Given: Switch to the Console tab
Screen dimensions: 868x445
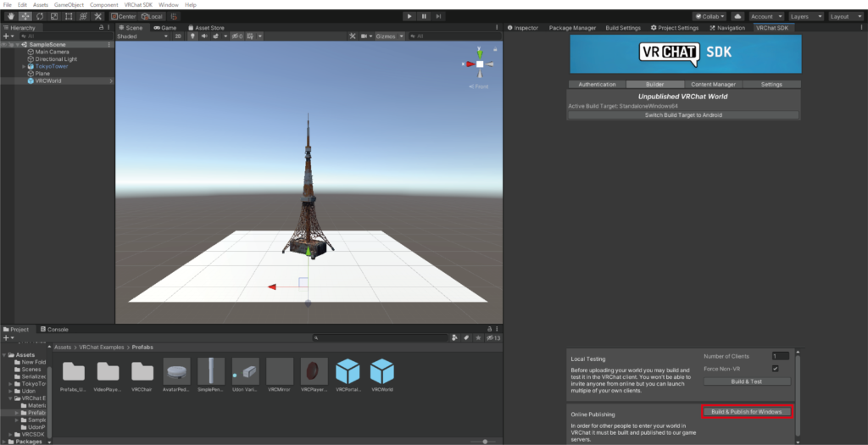Looking at the screenshot, I should click(x=53, y=329).
